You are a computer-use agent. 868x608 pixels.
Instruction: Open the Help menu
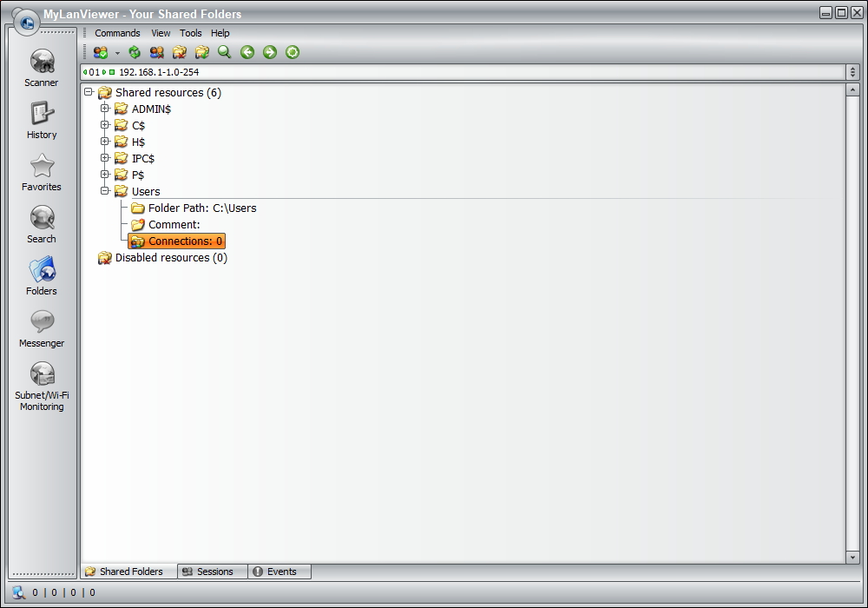(220, 33)
